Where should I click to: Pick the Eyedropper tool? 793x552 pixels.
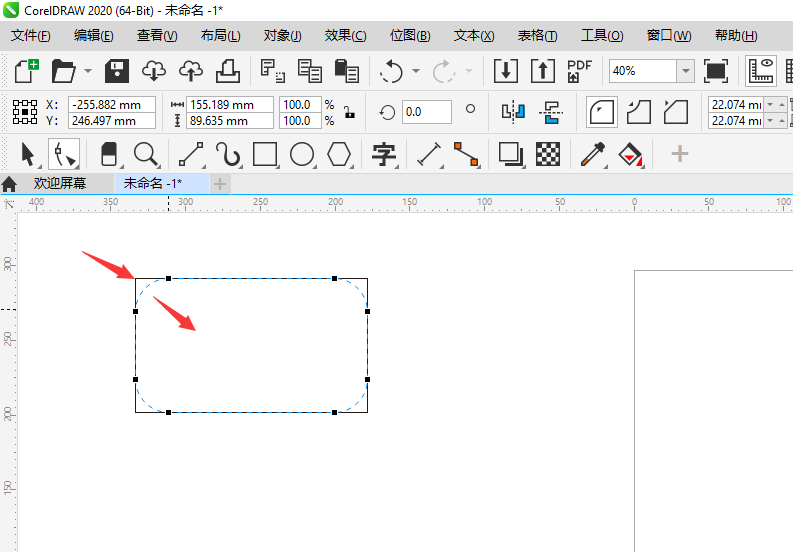pos(593,154)
